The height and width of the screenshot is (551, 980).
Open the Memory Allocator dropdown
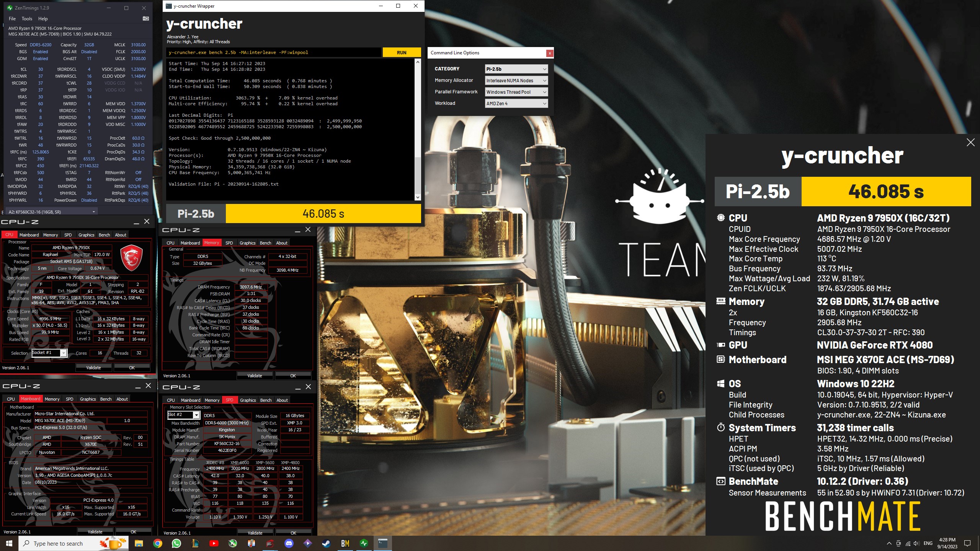click(516, 80)
